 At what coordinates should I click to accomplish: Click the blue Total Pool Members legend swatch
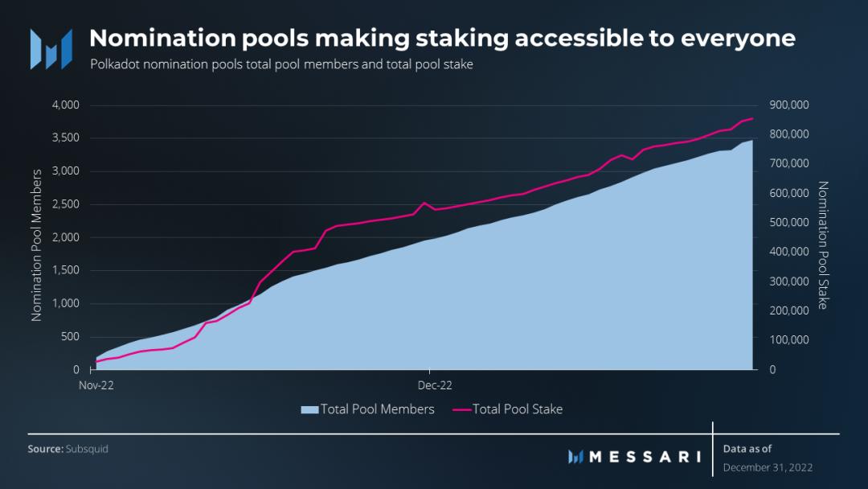pyautogui.click(x=309, y=409)
